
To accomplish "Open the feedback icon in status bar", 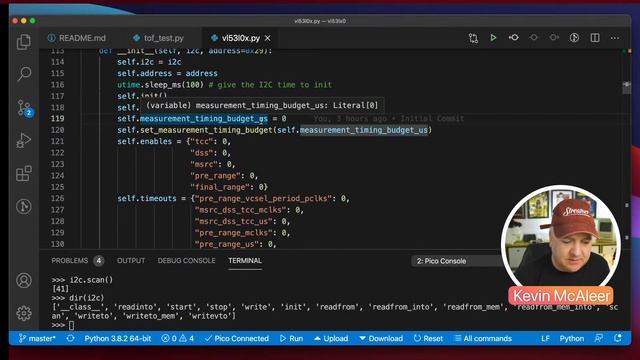I will pyautogui.click(x=599, y=338).
